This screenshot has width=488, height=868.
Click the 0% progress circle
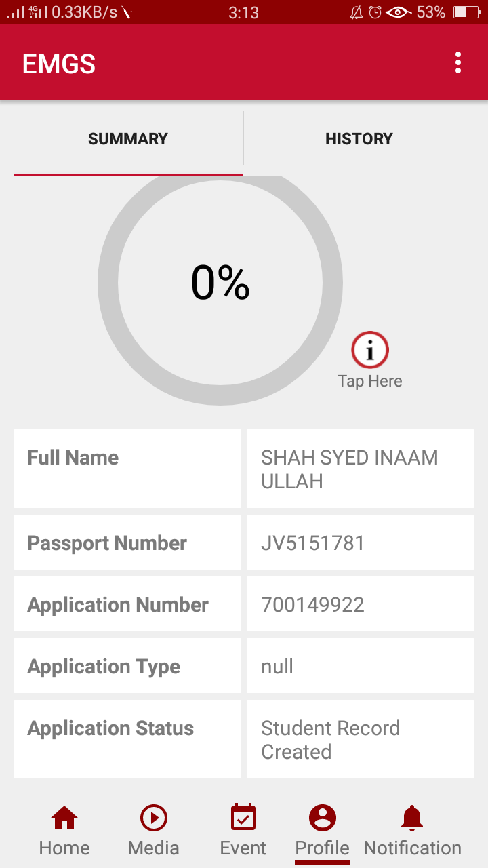(x=220, y=283)
